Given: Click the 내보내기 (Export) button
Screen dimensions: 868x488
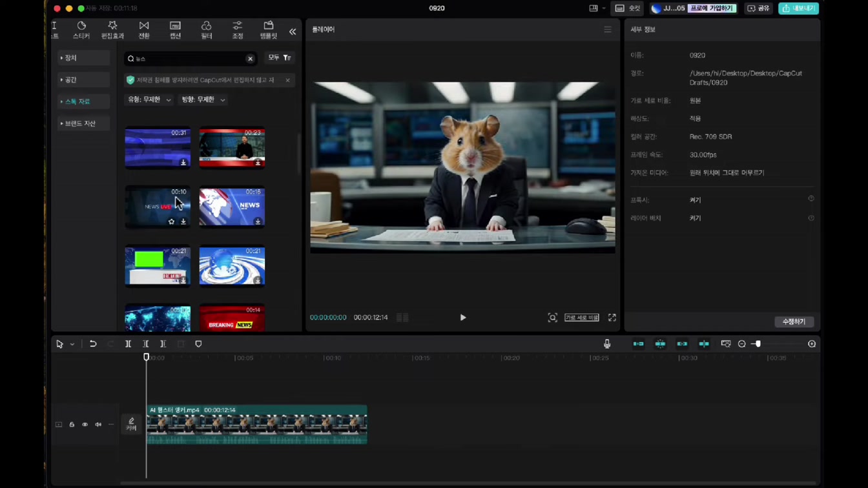Looking at the screenshot, I should [799, 8].
